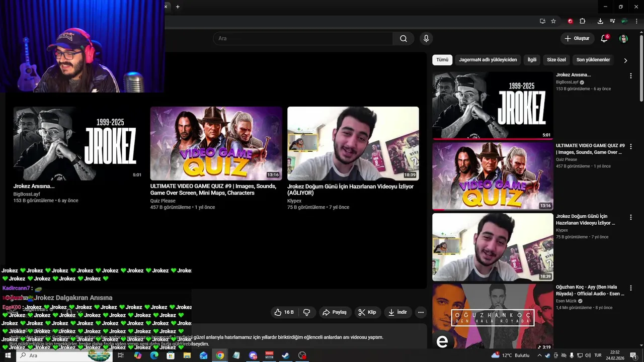
Task: Open Esen Müzik channel link
Action: click(567, 301)
